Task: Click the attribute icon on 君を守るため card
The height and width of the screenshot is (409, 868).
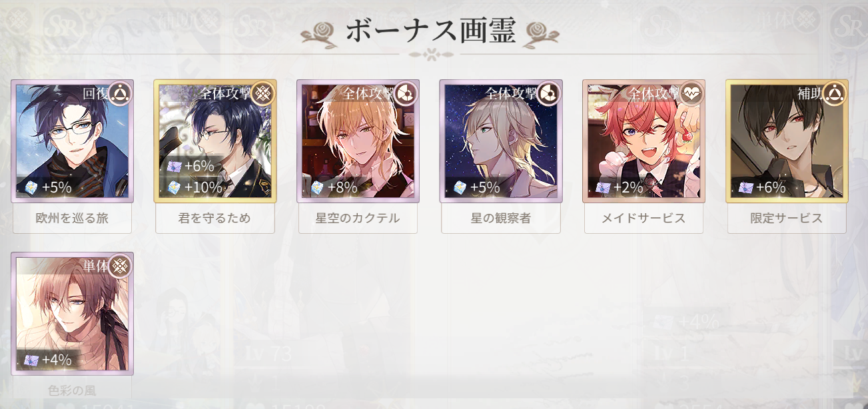Action: coord(263,93)
